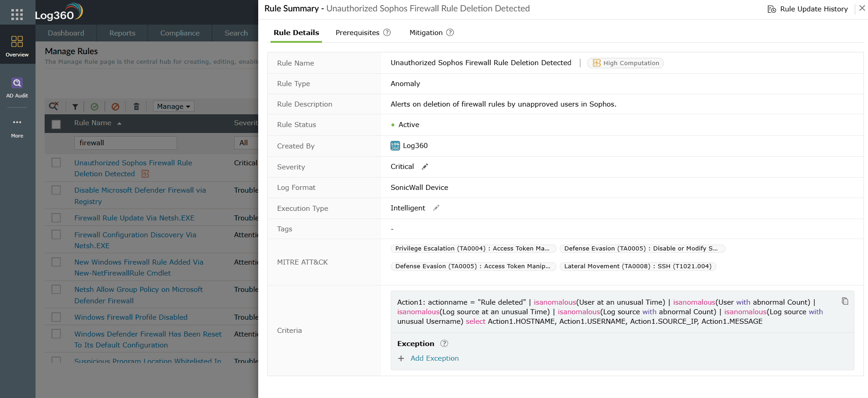Check the Windows Defender Firewall Has Been Reset row
This screenshot has height=398, width=868.
tap(56, 334)
